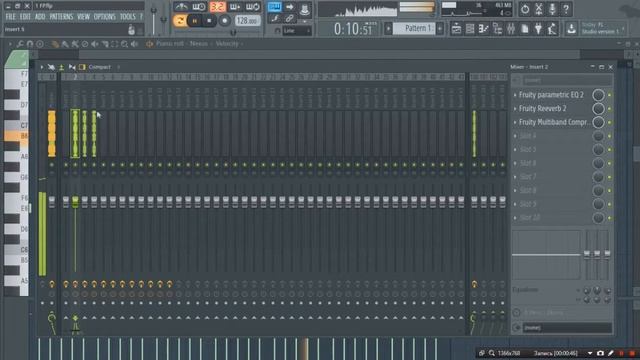Open Fruity parametric EQ 2 plugin
The width and height of the screenshot is (640, 360).
[x=551, y=95]
